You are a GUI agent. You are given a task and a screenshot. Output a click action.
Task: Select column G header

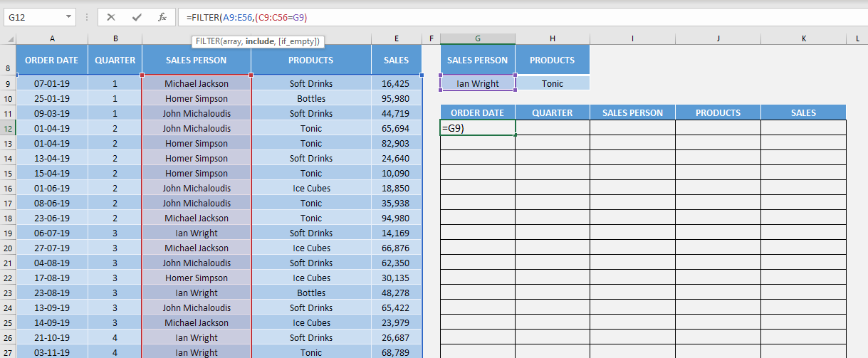(477, 38)
